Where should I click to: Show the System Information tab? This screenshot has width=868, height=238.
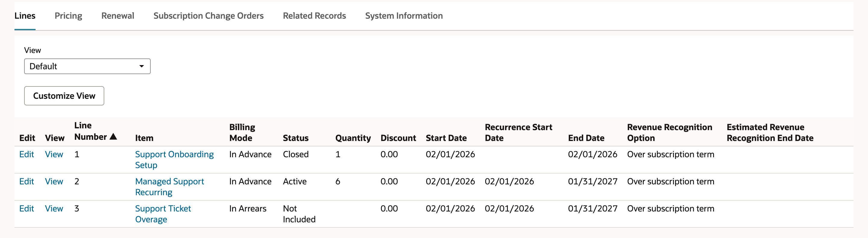(x=404, y=16)
